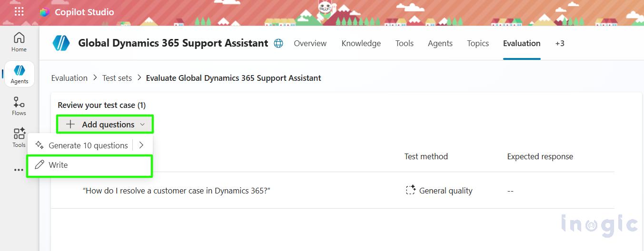Open Flows in the left sidebar
The height and width of the screenshot is (251, 644).
point(19,106)
